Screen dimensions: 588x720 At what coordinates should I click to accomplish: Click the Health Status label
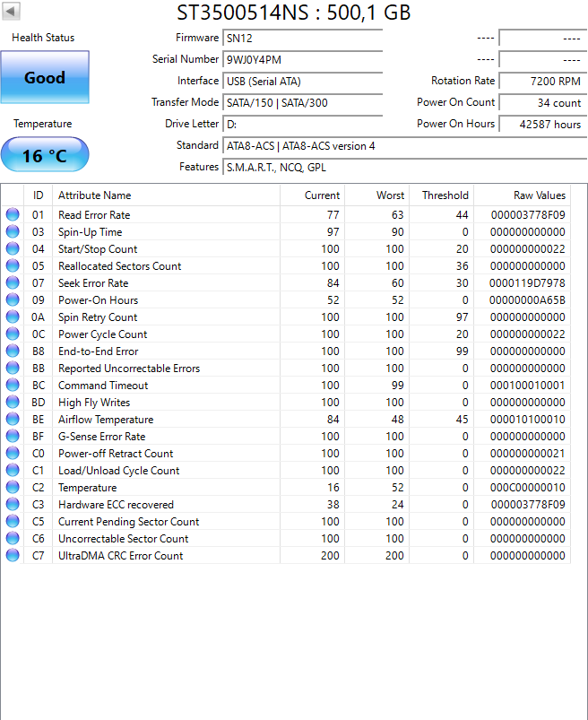coord(43,38)
